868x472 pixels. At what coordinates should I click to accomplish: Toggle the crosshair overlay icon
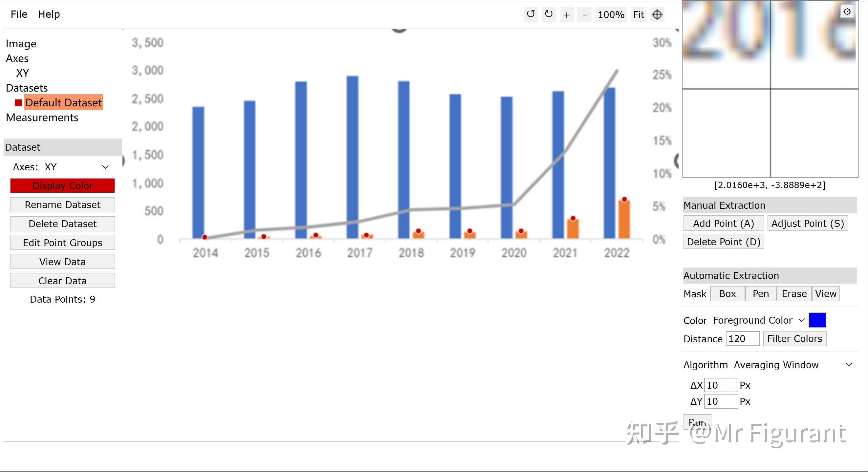(658, 15)
